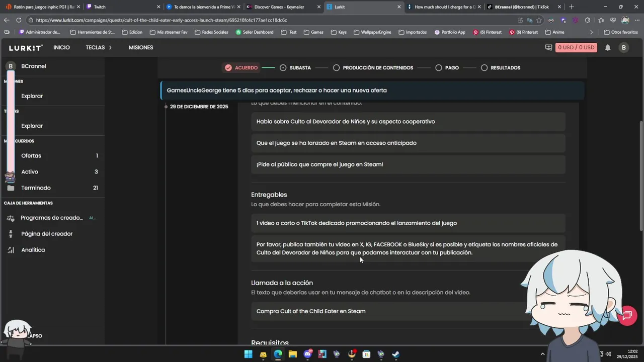The width and height of the screenshot is (644, 362).
Task: Open the MISIONES nav item
Action: pyautogui.click(x=141, y=48)
